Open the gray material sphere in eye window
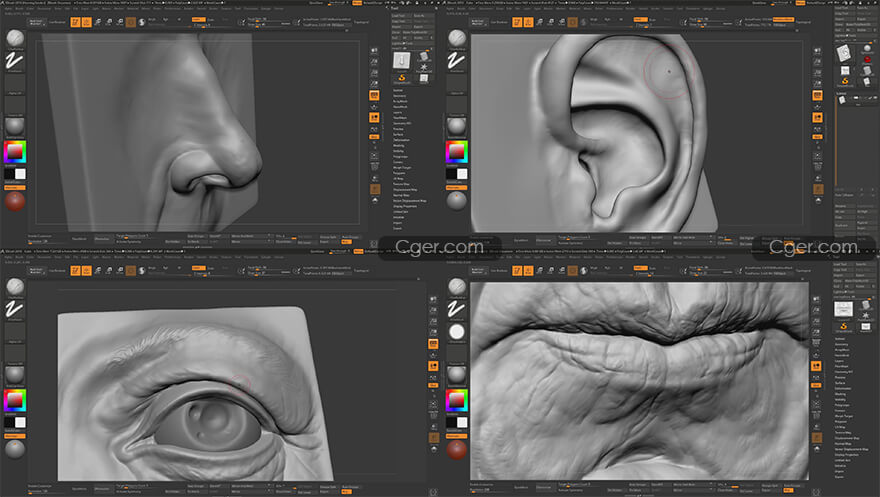Viewport: 880px width, 497px height. click(15, 372)
